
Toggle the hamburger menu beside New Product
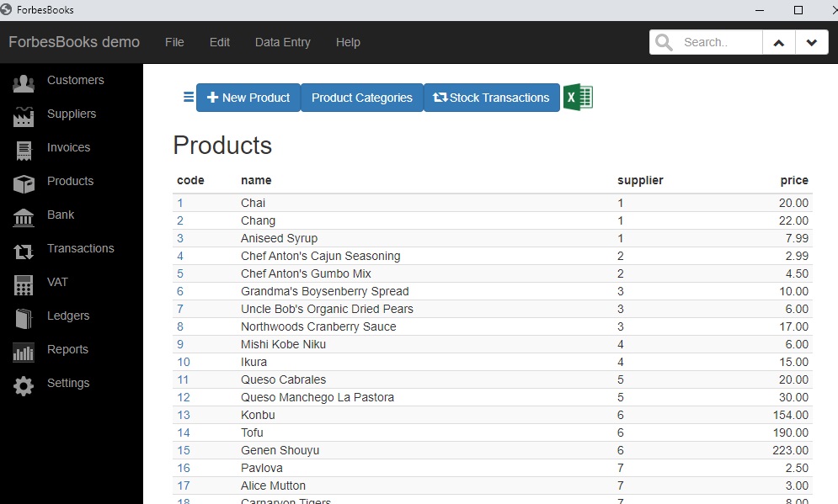[189, 97]
